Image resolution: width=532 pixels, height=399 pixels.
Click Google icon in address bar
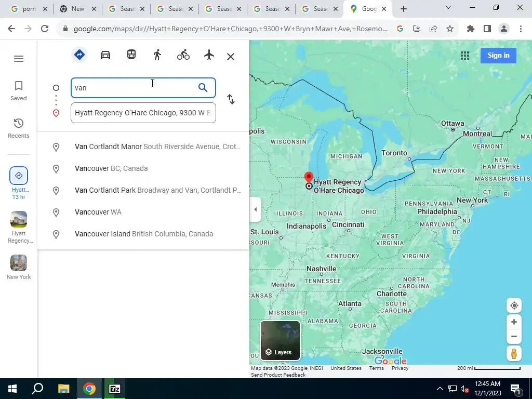(x=400, y=29)
